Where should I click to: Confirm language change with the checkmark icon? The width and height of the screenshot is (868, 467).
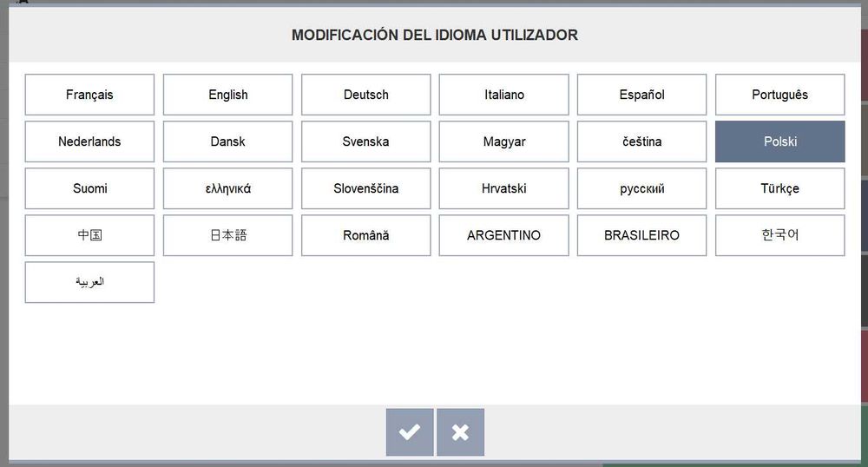point(410,432)
